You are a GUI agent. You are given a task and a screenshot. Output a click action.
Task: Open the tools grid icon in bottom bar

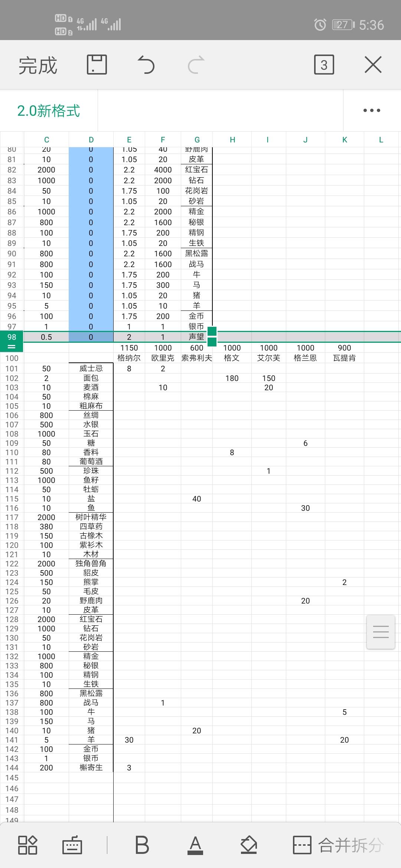pyautogui.click(x=27, y=845)
